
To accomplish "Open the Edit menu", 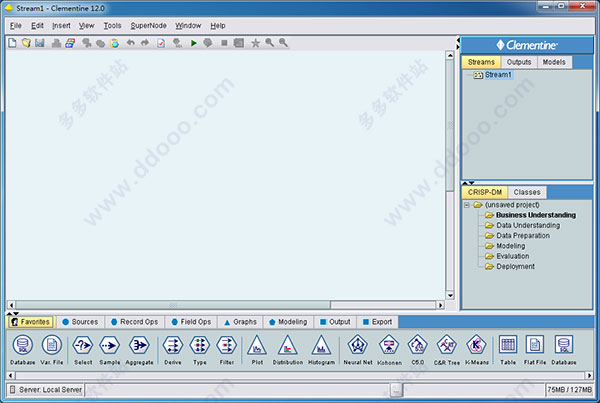I will point(37,26).
